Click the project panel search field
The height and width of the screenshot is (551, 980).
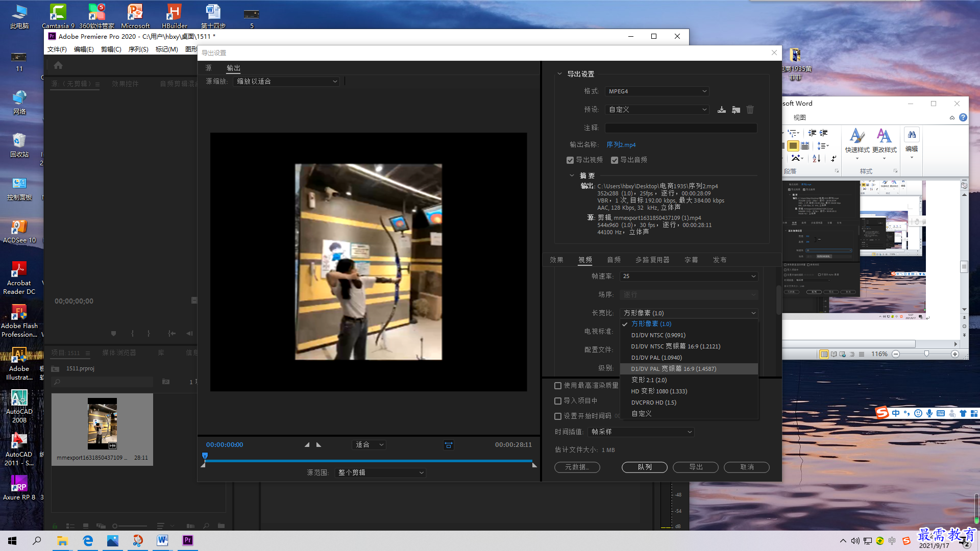(102, 382)
